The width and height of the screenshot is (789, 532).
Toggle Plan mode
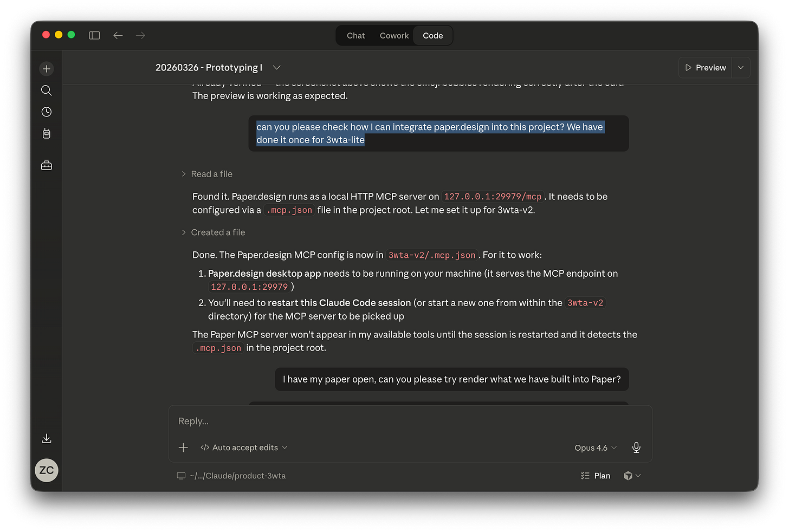(x=596, y=476)
